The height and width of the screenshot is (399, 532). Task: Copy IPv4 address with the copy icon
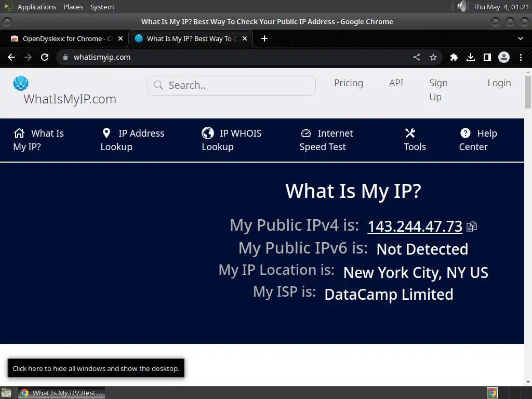click(472, 227)
